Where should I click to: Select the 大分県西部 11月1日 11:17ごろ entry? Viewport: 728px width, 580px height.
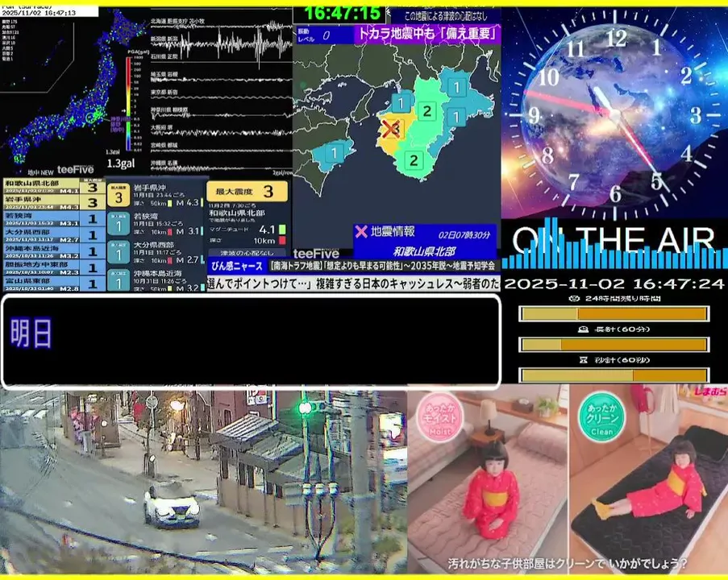pos(156,252)
